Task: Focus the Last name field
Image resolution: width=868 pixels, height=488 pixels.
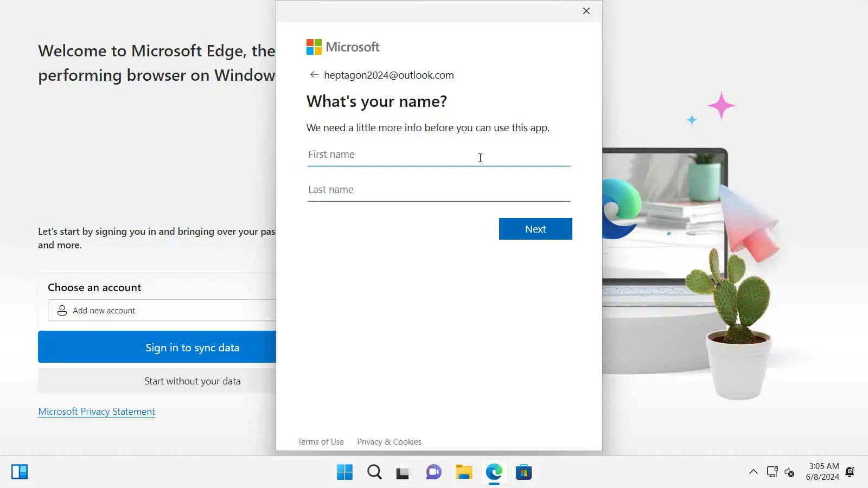Action: tap(439, 190)
